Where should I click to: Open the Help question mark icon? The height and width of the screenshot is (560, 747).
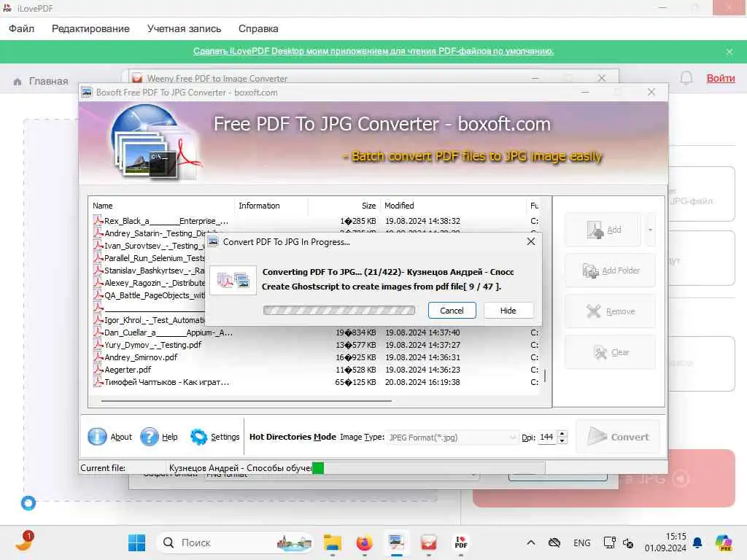click(x=149, y=437)
